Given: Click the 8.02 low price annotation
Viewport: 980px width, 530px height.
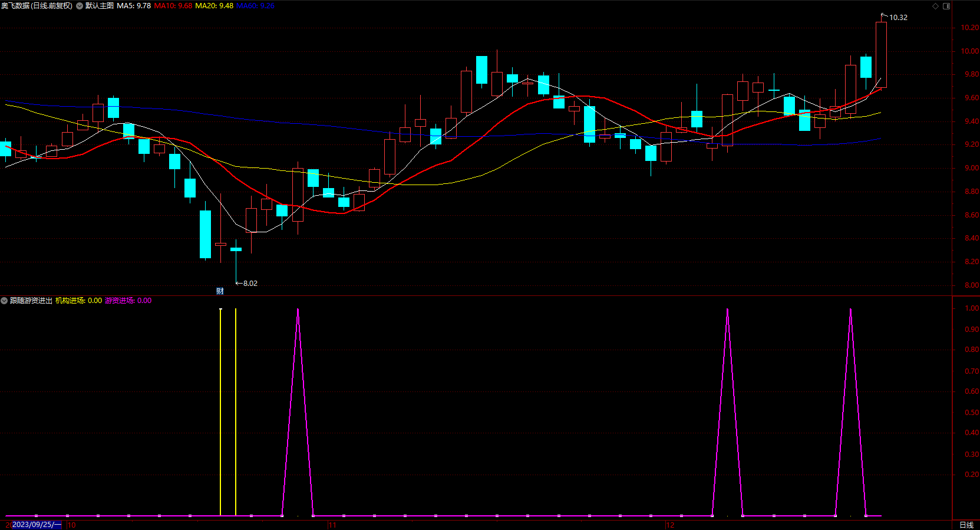Looking at the screenshot, I should [x=250, y=284].
